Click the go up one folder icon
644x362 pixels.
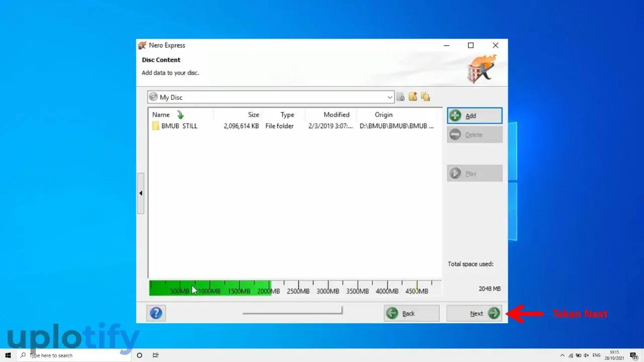(400, 97)
